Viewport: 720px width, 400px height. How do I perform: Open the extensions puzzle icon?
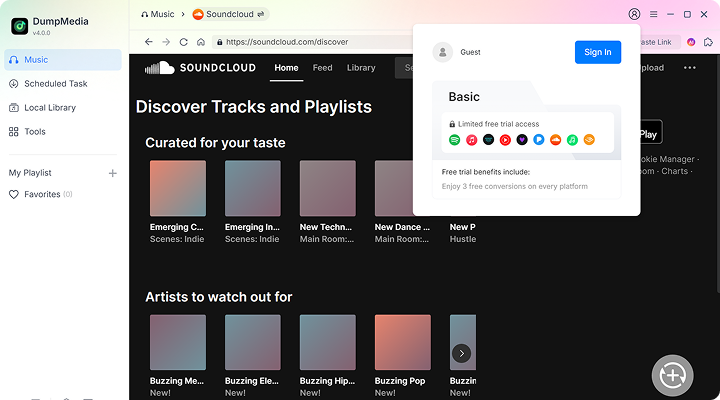pos(708,42)
